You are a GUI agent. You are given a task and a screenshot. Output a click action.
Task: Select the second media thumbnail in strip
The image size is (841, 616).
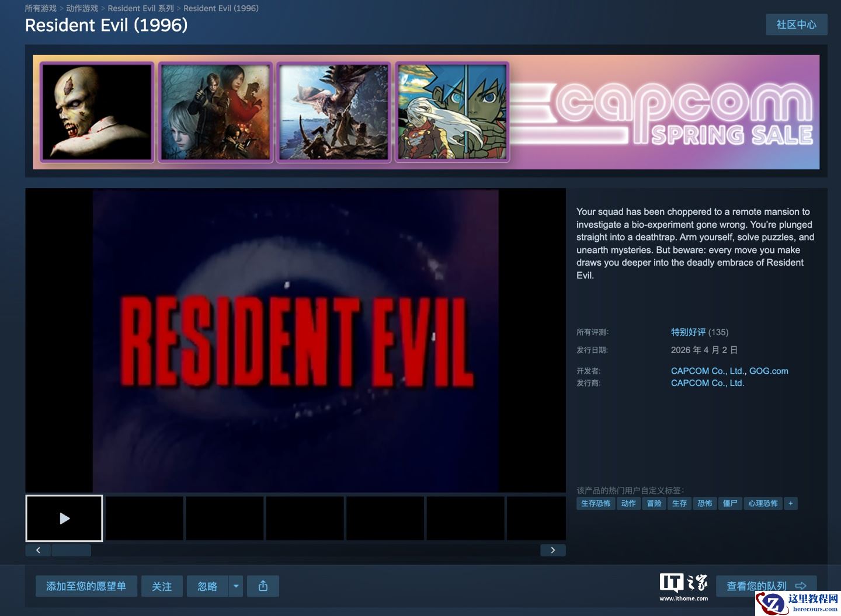click(x=144, y=518)
